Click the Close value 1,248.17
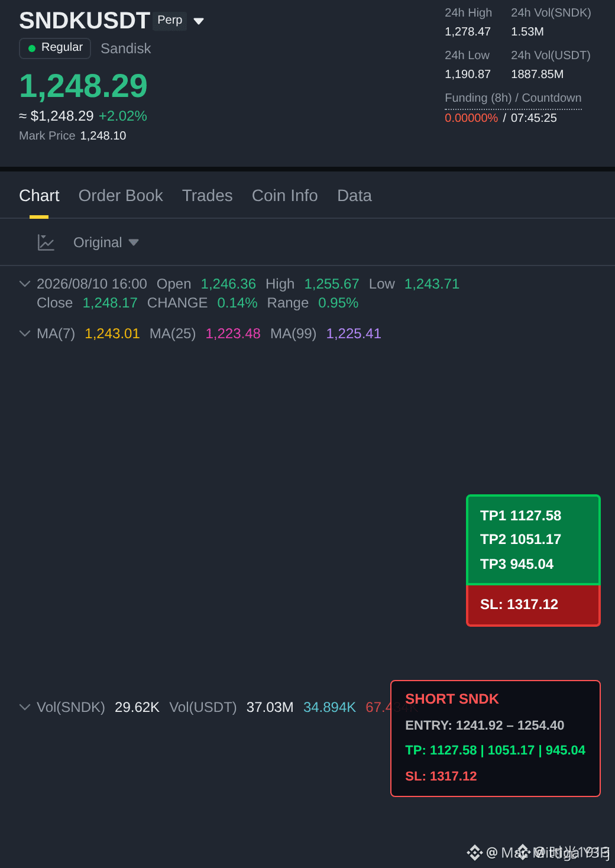615x868 pixels. 110,303
